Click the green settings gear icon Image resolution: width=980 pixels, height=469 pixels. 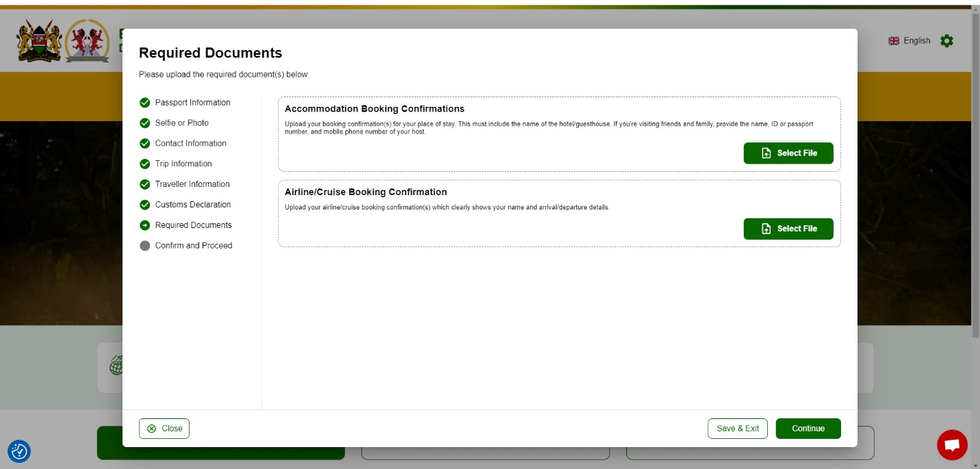(946, 41)
